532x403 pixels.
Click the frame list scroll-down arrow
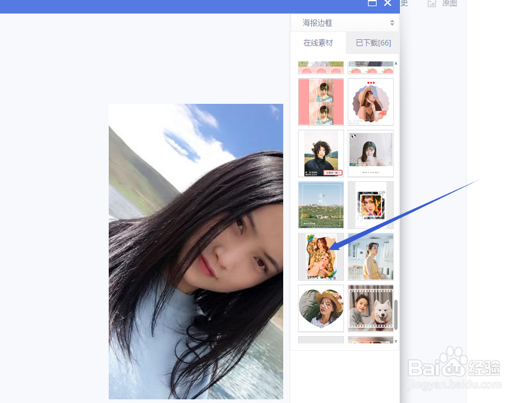tap(396, 342)
